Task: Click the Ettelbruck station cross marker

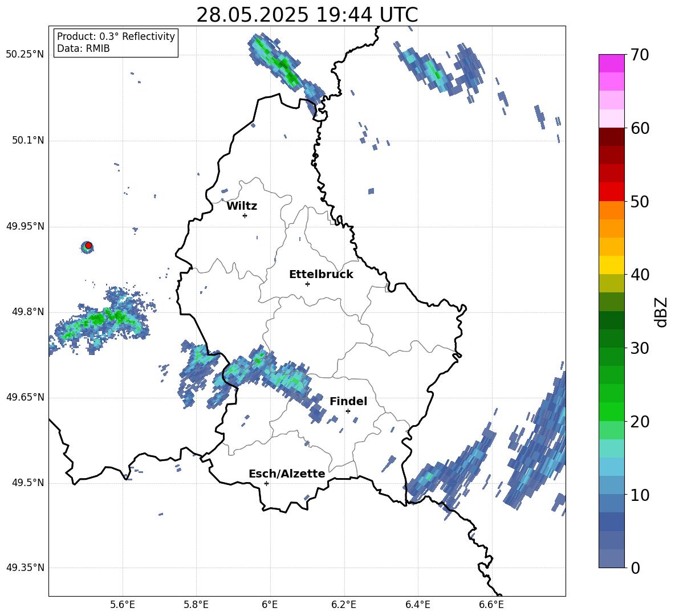Action: click(x=307, y=284)
